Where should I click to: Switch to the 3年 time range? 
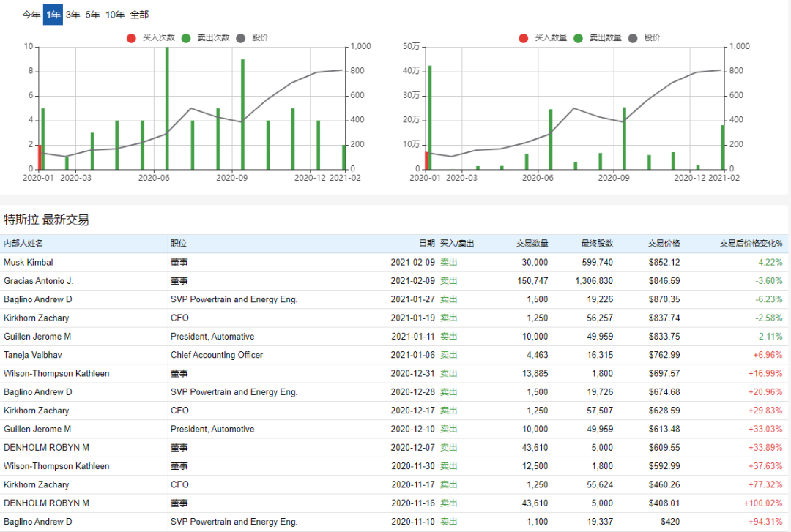coord(73,15)
